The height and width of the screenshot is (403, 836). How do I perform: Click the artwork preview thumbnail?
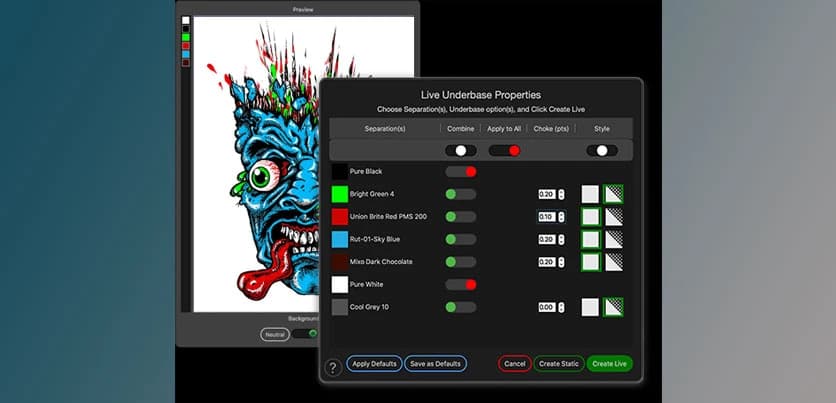[304, 164]
